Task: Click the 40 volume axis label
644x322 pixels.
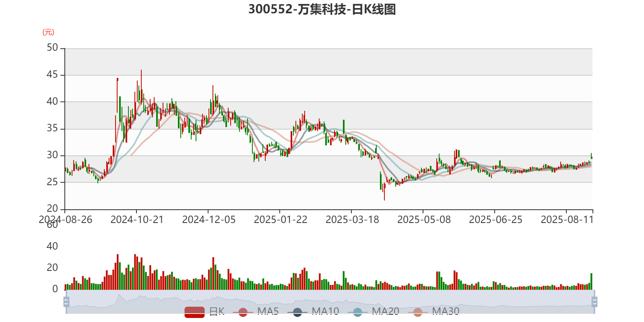Action: tap(52, 246)
